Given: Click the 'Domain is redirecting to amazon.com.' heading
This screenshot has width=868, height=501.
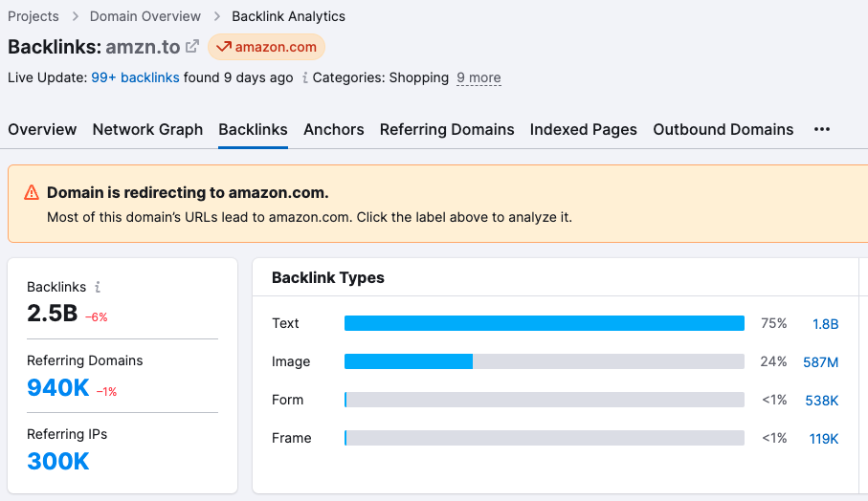Looking at the screenshot, I should click(x=188, y=192).
